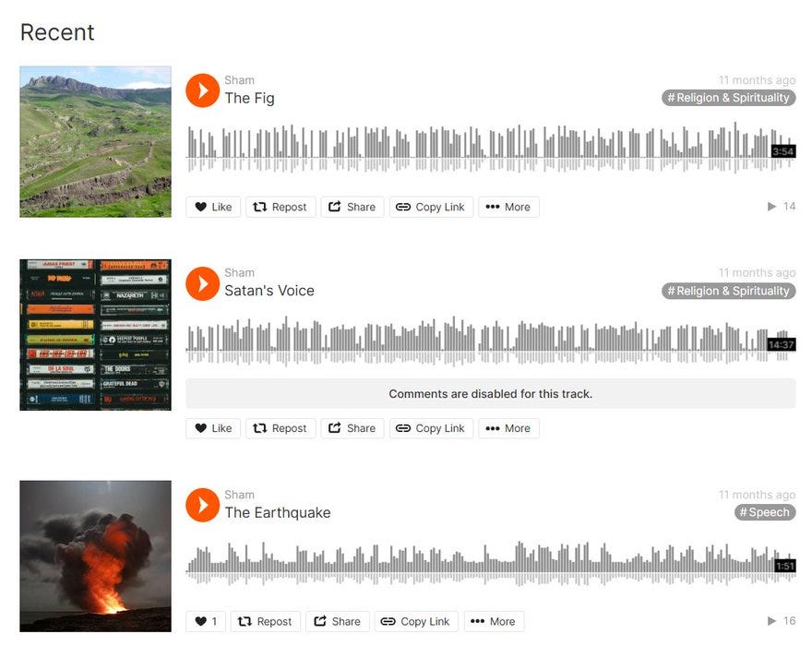Click the 14:37 duration label
This screenshot has height=670, width=812.
point(781,344)
